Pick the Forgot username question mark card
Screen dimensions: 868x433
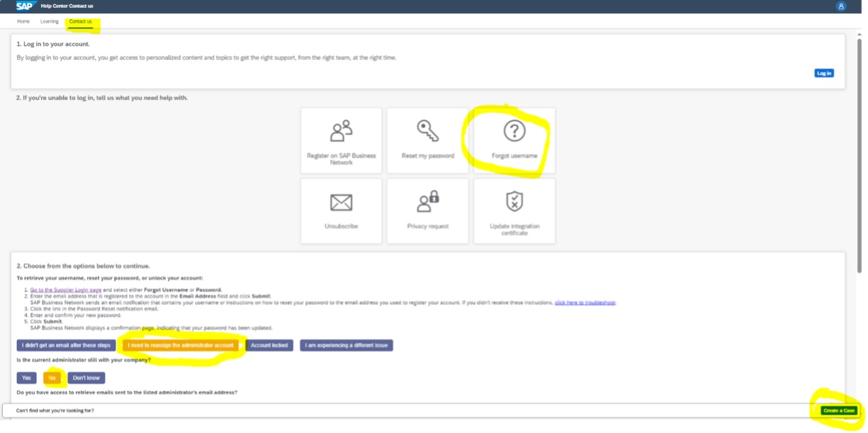click(x=514, y=141)
